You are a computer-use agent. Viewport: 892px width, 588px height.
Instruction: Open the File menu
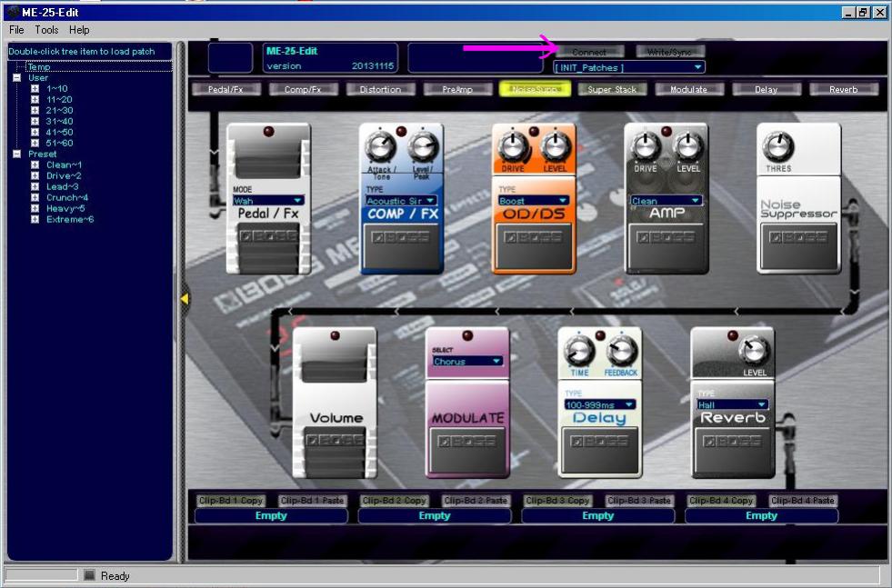click(16, 30)
